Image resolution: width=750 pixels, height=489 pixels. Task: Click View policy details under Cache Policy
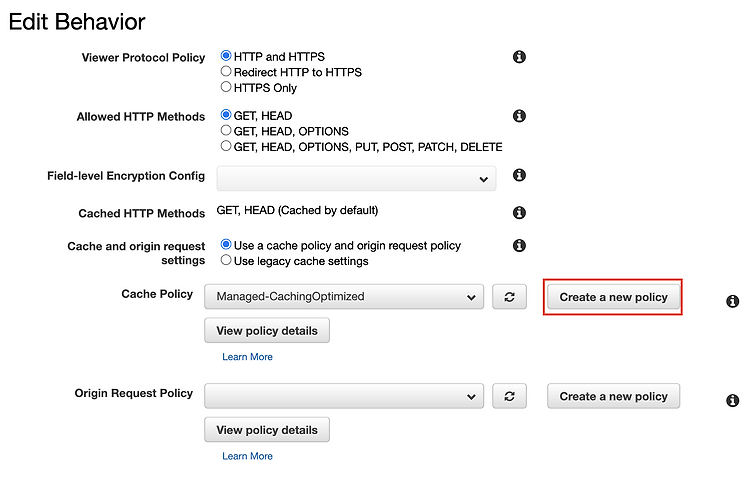(267, 331)
